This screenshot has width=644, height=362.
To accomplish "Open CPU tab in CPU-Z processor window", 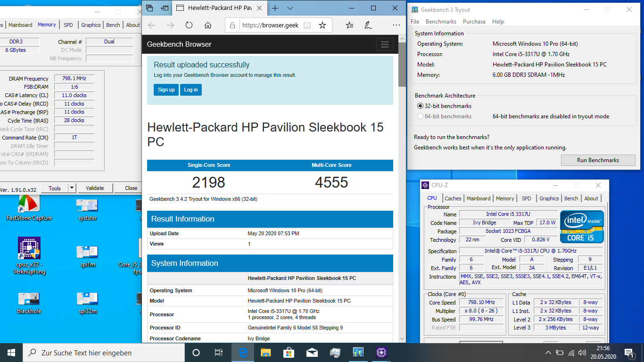I will 432,198.
